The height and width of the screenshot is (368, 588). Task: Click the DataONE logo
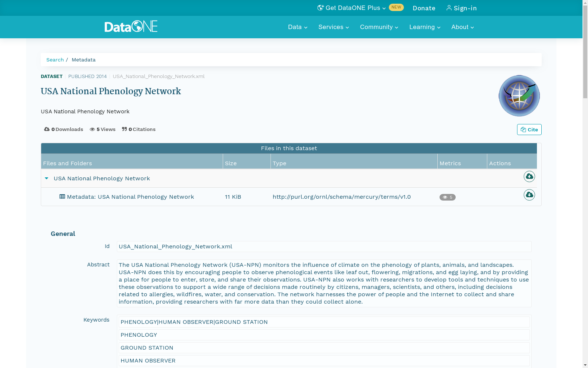coord(131,26)
